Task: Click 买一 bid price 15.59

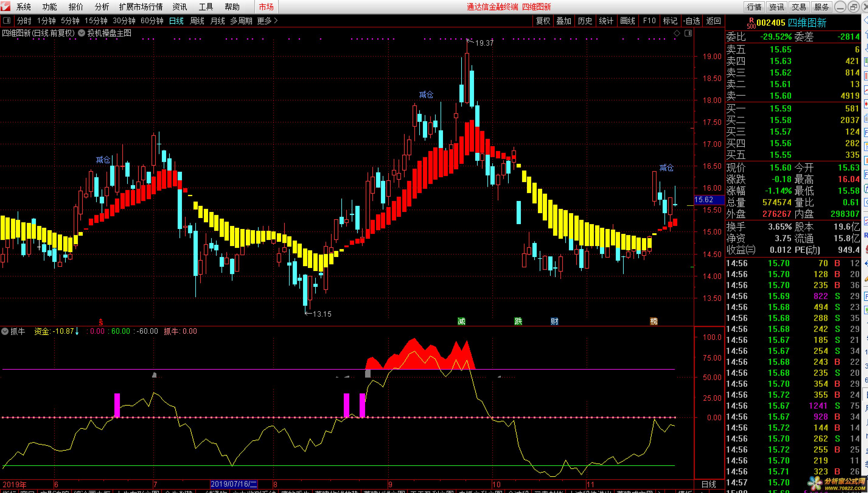Action: (780, 109)
